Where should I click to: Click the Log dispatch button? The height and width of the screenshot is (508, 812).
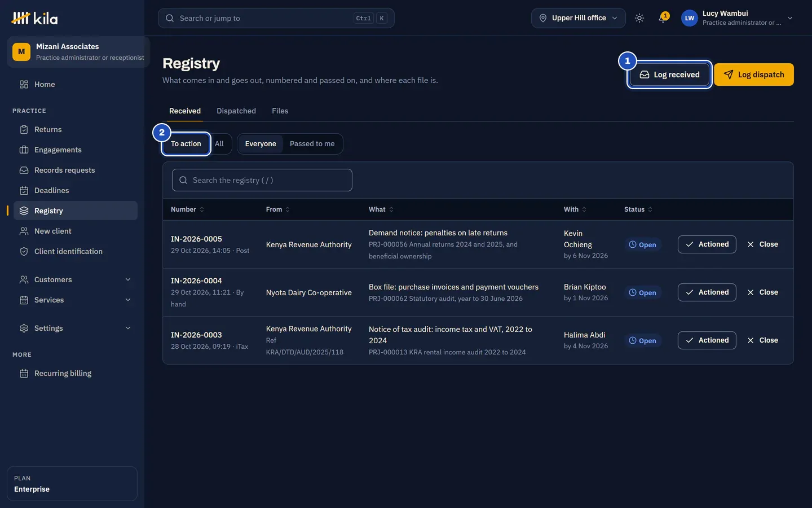pyautogui.click(x=754, y=75)
